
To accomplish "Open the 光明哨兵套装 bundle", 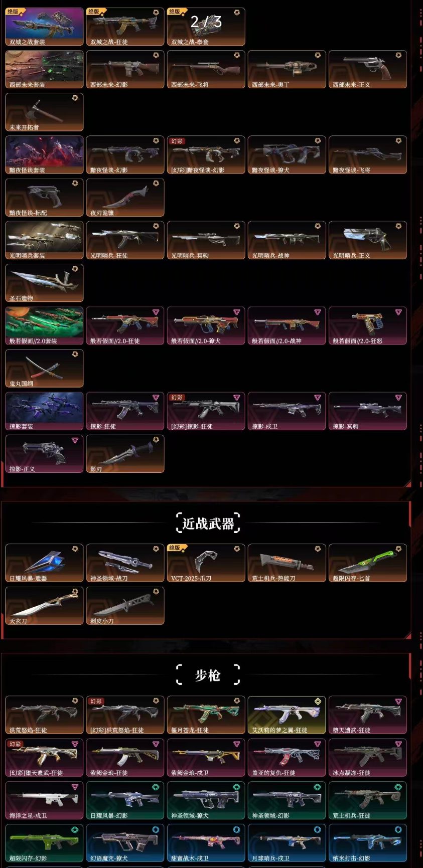I will point(44,240).
